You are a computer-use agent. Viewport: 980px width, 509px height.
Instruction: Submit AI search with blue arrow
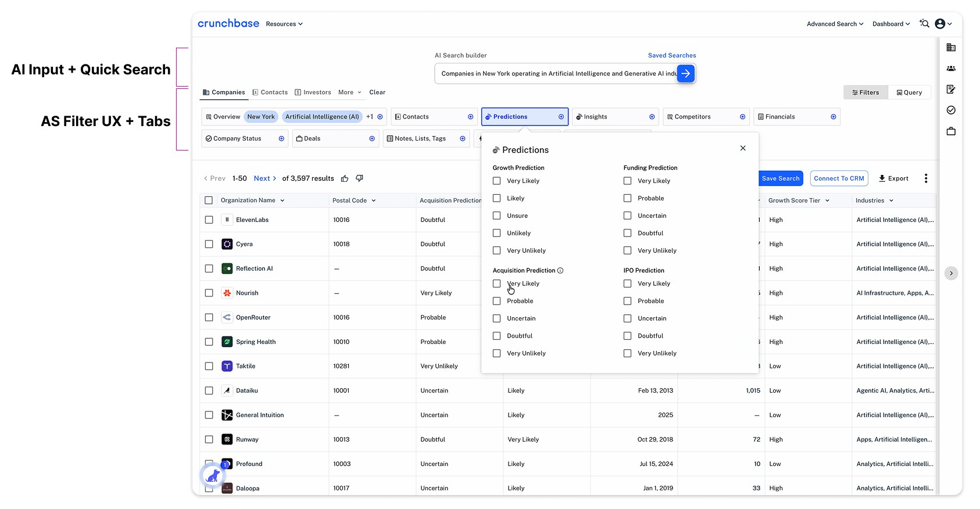pos(686,74)
